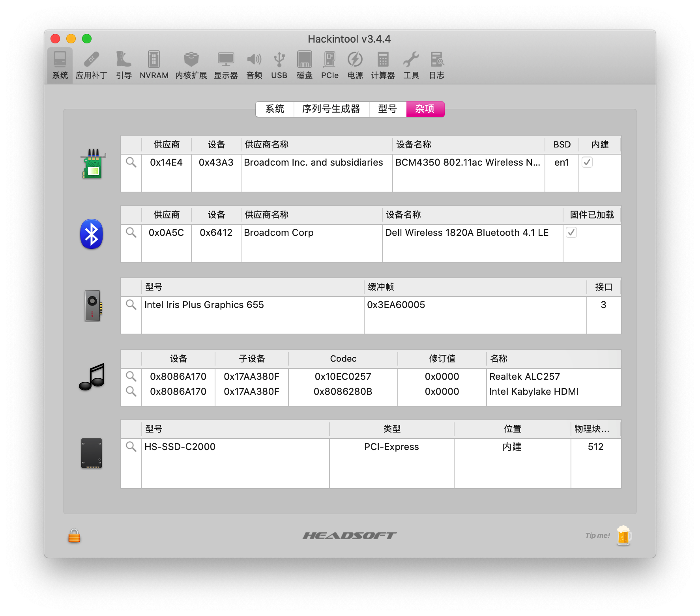Click the Tip me beer mug icon

point(624,536)
